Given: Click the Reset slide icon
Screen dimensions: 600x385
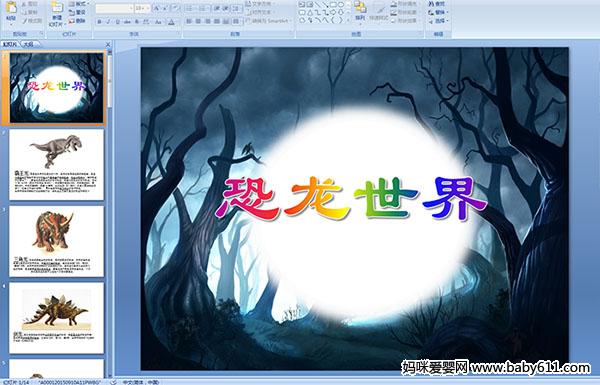Looking at the screenshot, I should 72,12.
